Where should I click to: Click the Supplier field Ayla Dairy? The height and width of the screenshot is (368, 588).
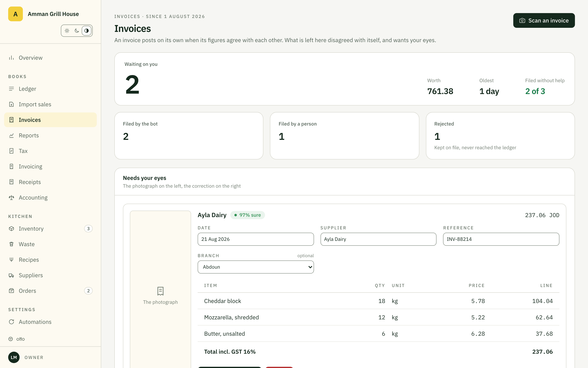[x=378, y=239]
